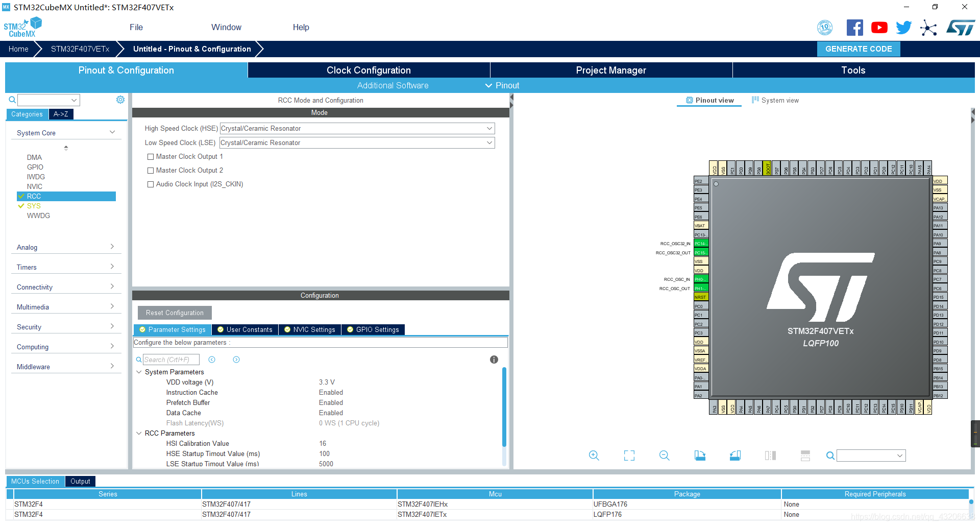This screenshot has width=980, height=526.
Task: Go to previous parameter search result
Action: (x=212, y=360)
